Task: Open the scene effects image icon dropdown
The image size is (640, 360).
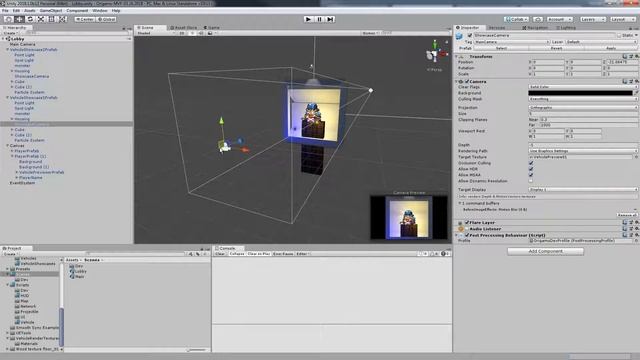Action: pyautogui.click(x=211, y=33)
